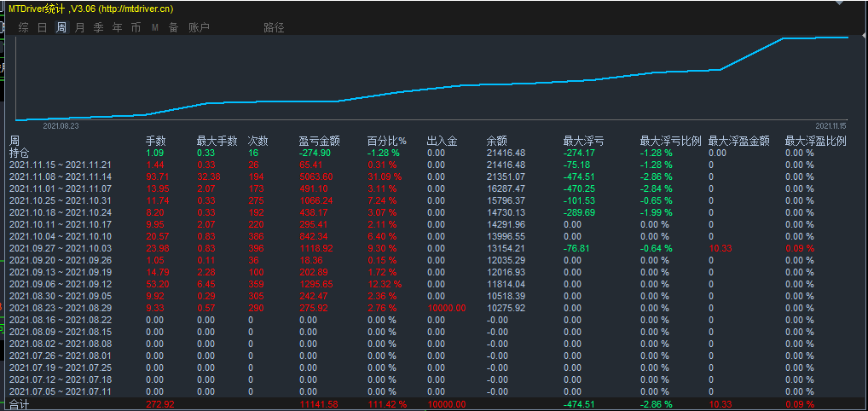868x411 pixels.
Task: Click the 最大浮亏 column header
Action: pos(583,142)
